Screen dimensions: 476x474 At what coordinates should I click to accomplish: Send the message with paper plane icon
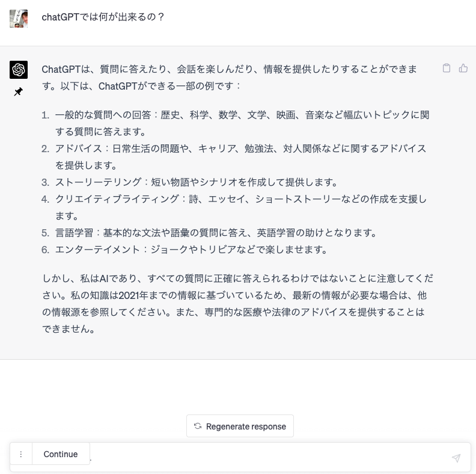(456, 458)
